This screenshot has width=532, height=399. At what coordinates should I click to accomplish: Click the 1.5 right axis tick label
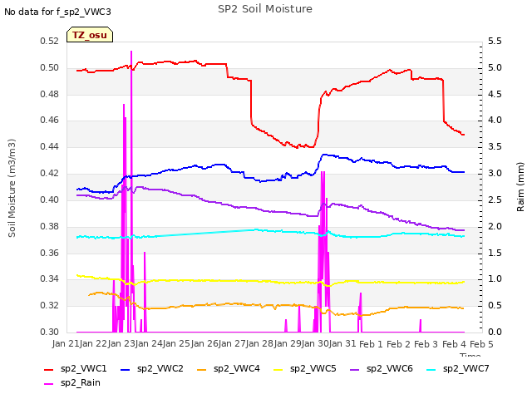(495, 253)
